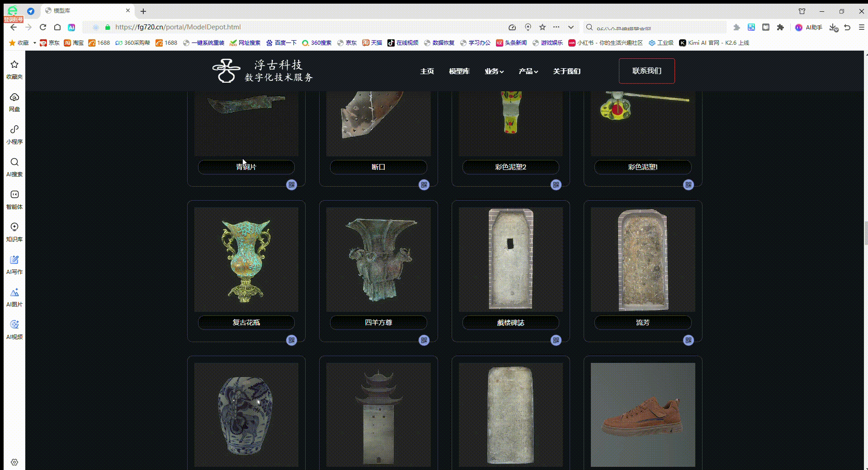Show QR code for 断口 card
Viewport: 868px width, 470px height.
[424, 185]
